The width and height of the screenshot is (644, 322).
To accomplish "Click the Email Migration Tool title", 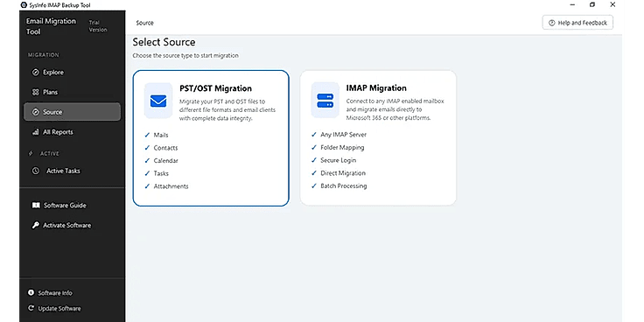I will coord(51,26).
